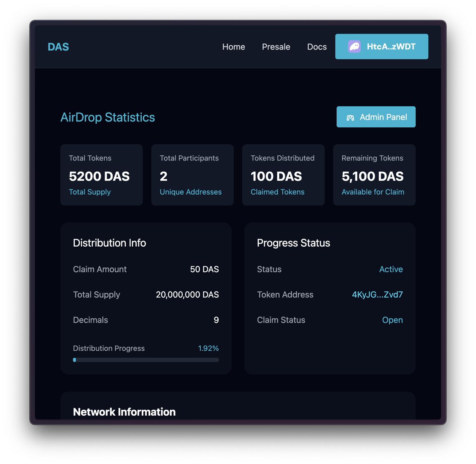Click the Active status value
This screenshot has width=476, height=464.
[x=391, y=269]
